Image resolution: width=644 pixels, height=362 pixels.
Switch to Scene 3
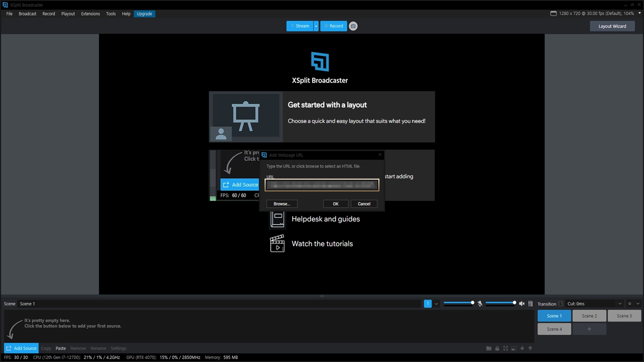tap(624, 316)
